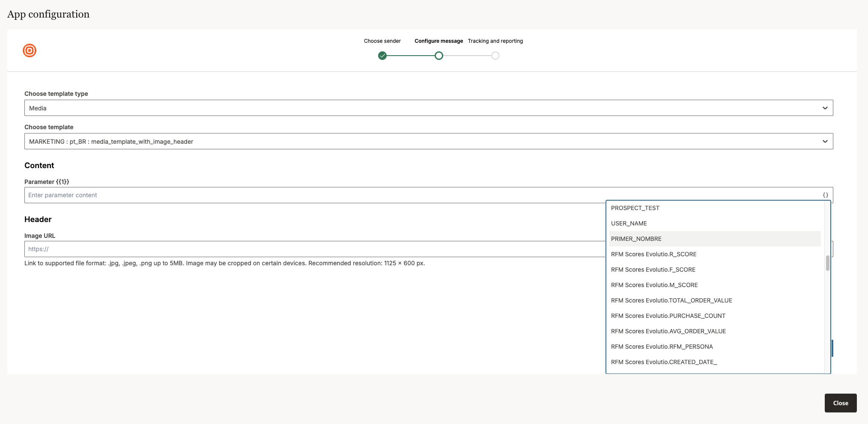Click the orange app logo icon
The image size is (868, 424).
coord(29,50)
